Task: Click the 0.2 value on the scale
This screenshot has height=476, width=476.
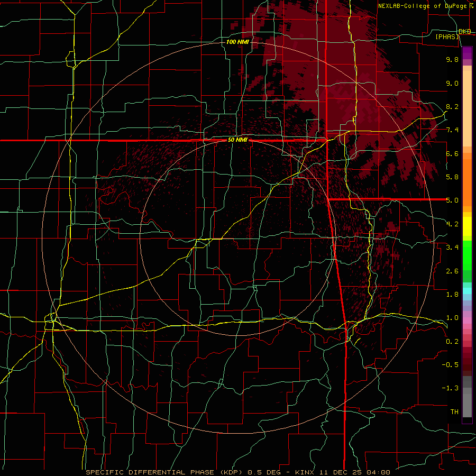Action: tap(452, 342)
